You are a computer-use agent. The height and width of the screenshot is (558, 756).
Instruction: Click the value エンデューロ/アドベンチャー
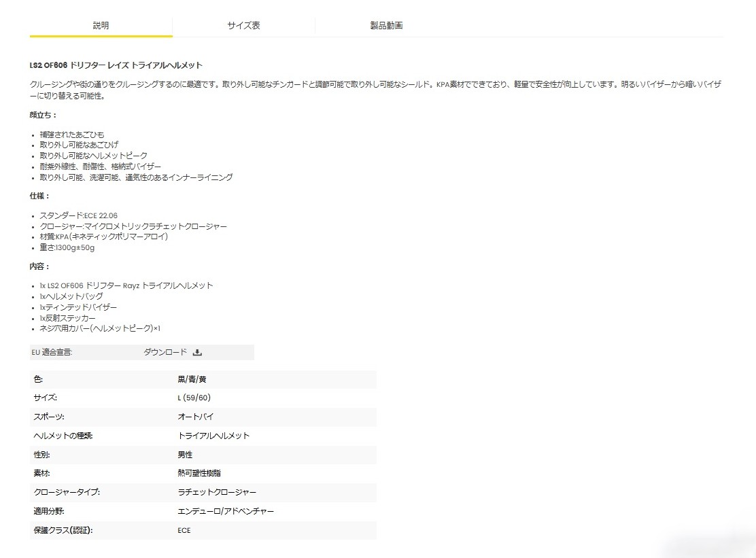226,511
